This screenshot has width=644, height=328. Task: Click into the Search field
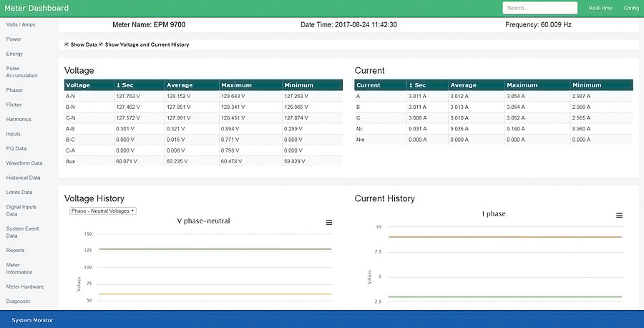tap(540, 8)
